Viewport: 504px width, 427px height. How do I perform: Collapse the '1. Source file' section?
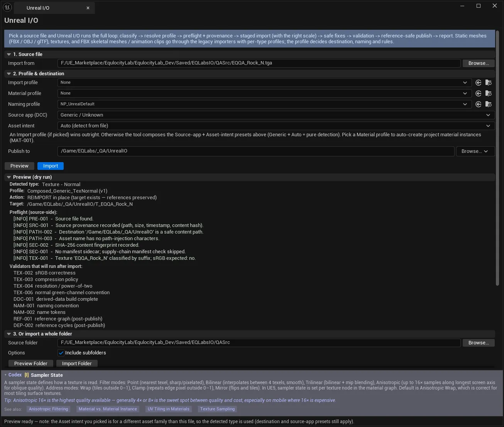click(x=9, y=54)
